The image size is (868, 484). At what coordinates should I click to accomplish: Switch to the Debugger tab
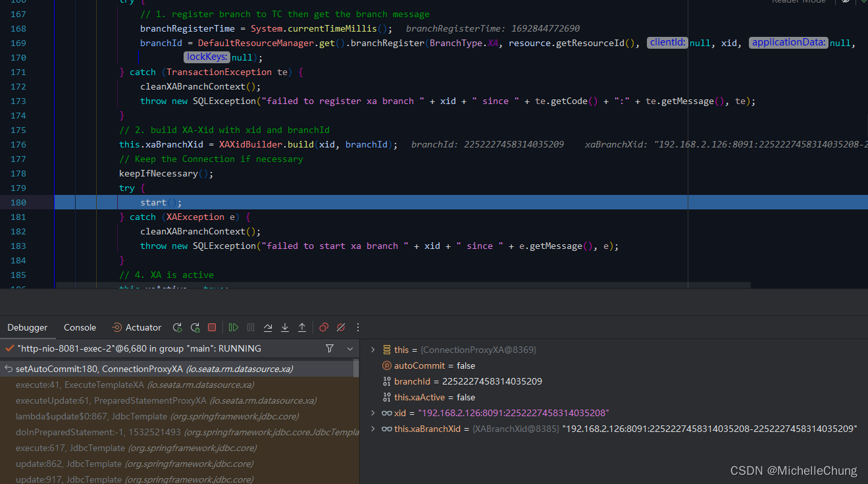tap(28, 327)
